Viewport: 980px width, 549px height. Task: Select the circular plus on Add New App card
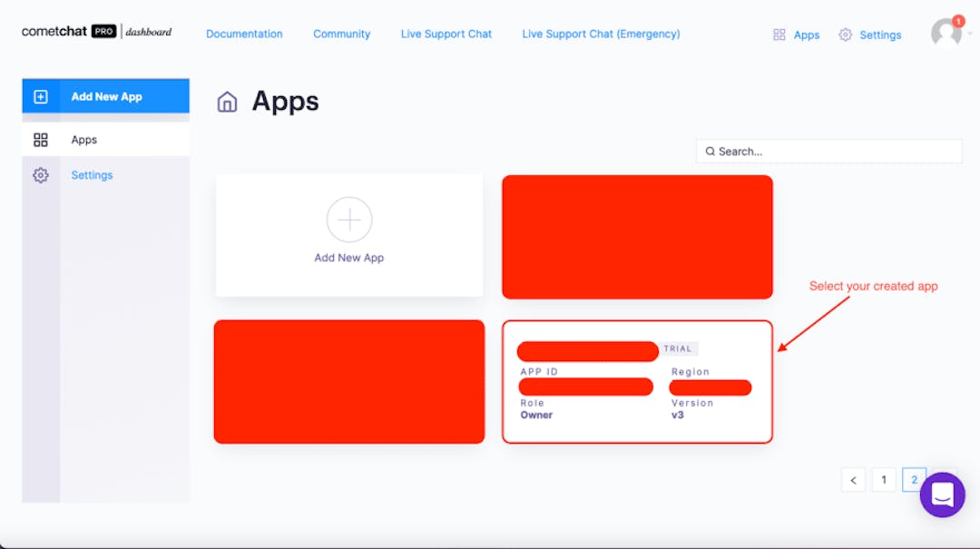click(x=349, y=220)
